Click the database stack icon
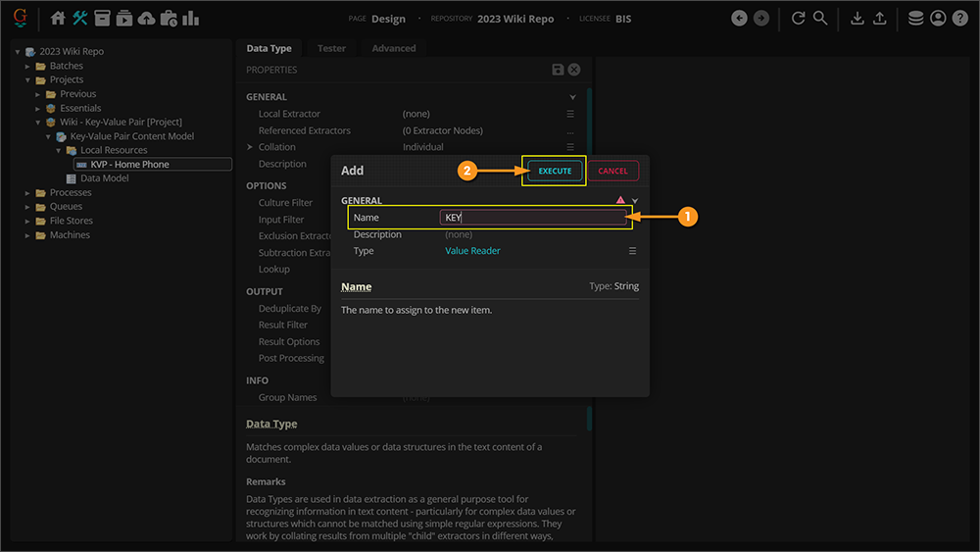This screenshot has width=980, height=552. coord(915,19)
